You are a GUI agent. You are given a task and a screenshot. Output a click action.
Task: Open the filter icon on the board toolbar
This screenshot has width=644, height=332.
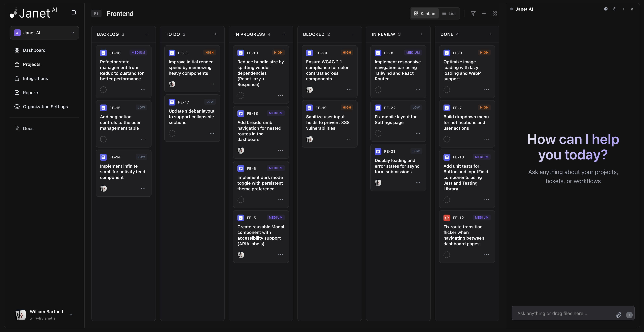click(473, 13)
